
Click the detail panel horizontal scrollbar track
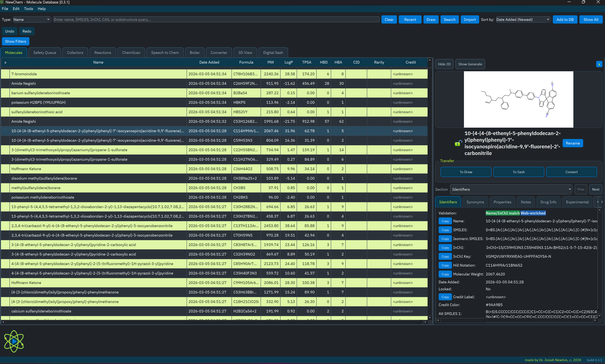click(540, 320)
